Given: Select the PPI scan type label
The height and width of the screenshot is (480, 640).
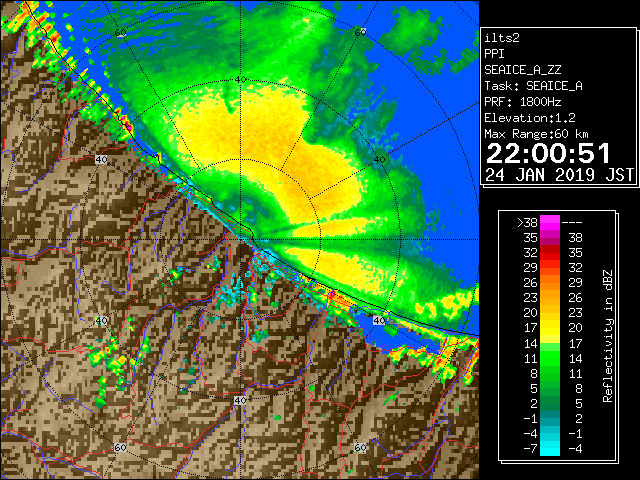Looking at the screenshot, I should coord(494,54).
